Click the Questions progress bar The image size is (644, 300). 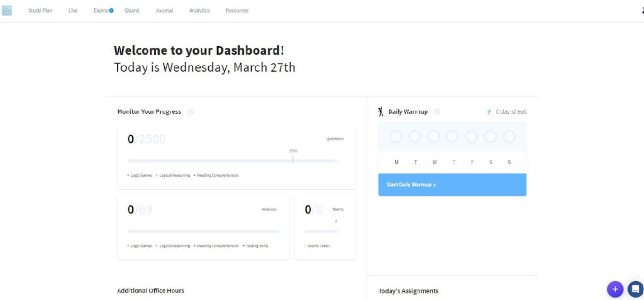pos(233,160)
